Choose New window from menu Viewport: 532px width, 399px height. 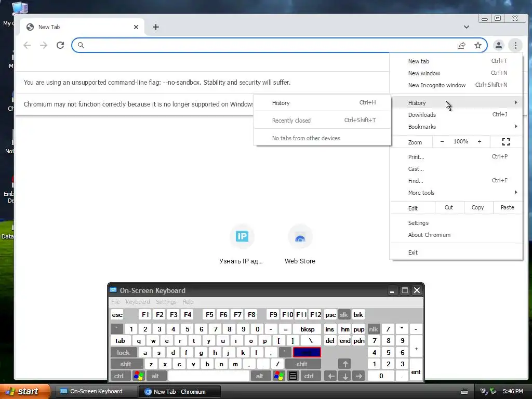point(456,73)
